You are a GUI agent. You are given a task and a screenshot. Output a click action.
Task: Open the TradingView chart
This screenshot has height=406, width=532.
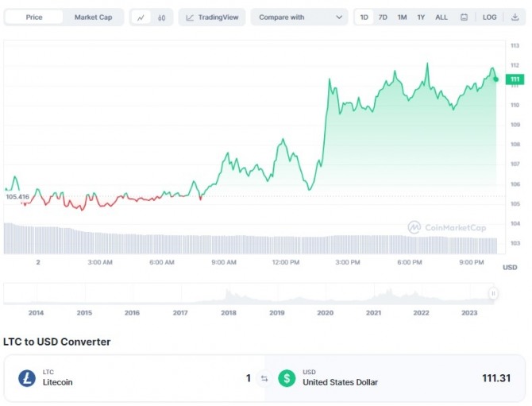pos(211,17)
